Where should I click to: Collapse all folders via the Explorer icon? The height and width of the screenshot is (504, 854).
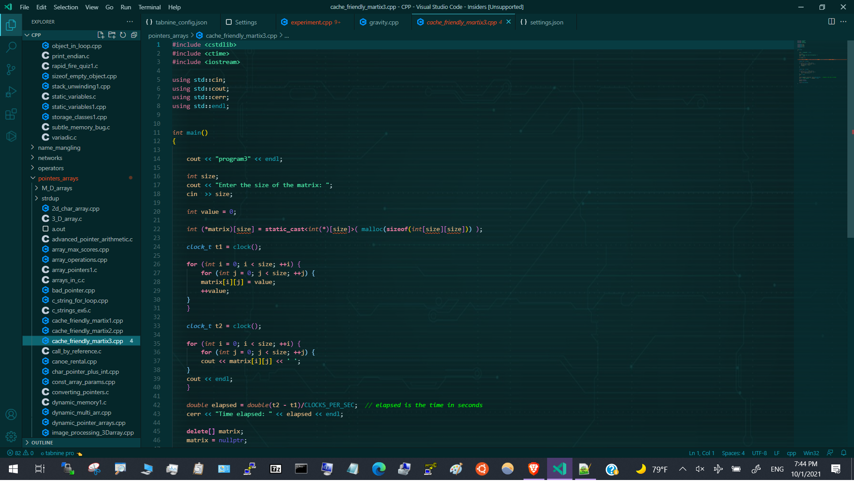134,35
